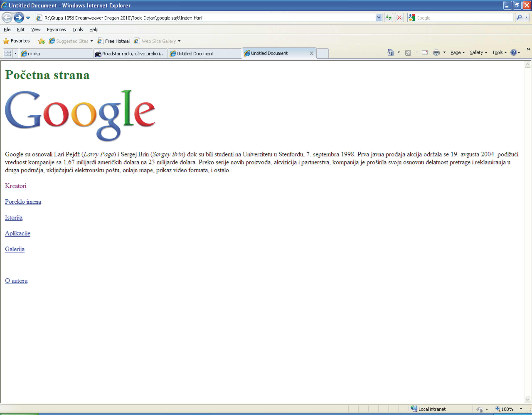Expand the Print options dropdown arrow
This screenshot has width=532, height=415.
tap(445, 52)
